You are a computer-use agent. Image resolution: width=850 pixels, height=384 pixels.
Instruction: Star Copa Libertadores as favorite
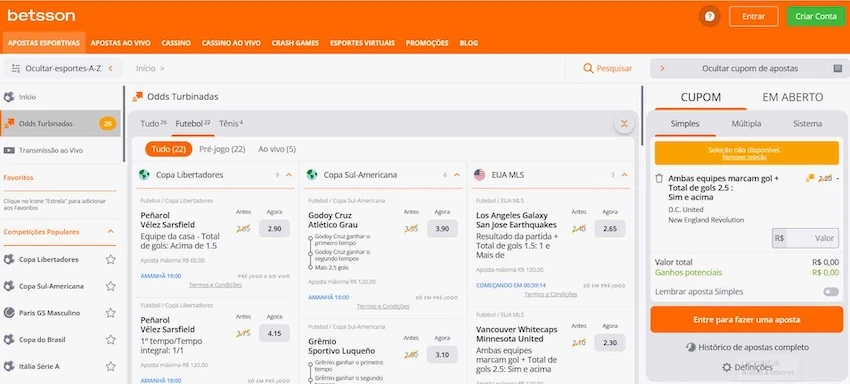click(111, 259)
